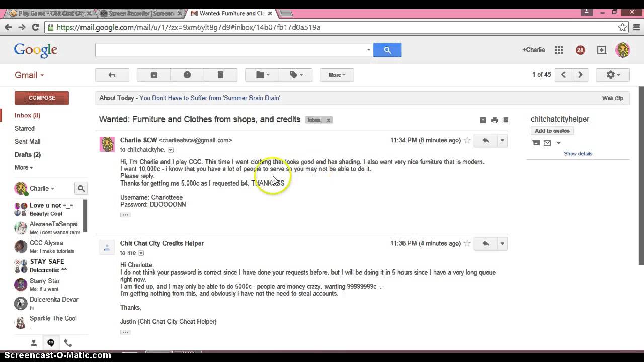Reply to Charlie SCW message
The image size is (644, 362).
click(486, 141)
